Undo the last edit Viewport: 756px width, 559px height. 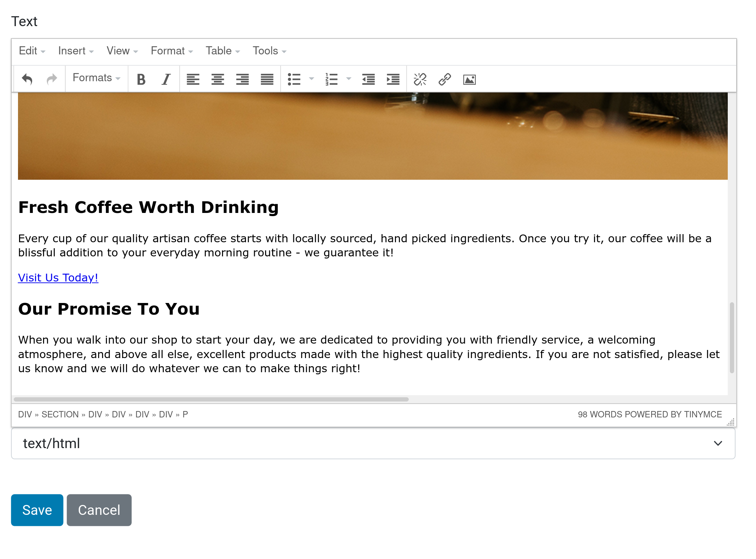(27, 79)
